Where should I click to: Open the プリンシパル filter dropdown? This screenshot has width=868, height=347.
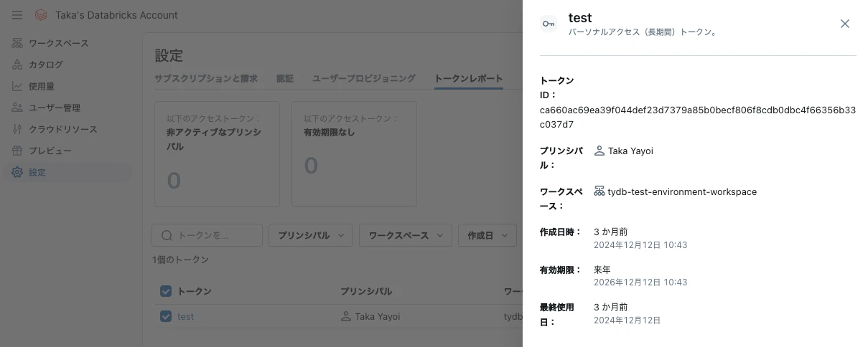click(x=311, y=235)
